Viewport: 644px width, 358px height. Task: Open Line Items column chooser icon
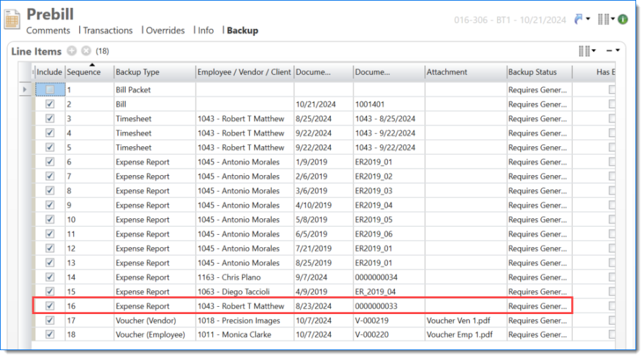click(585, 51)
